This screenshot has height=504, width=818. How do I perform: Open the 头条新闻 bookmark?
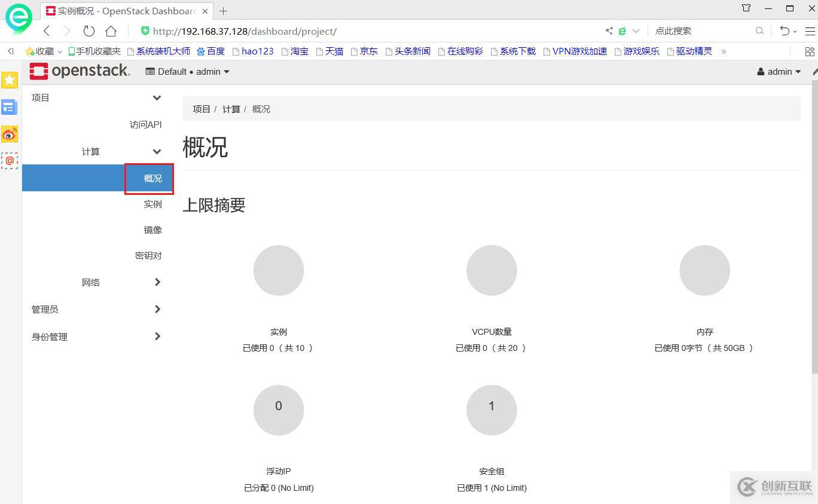tap(408, 51)
